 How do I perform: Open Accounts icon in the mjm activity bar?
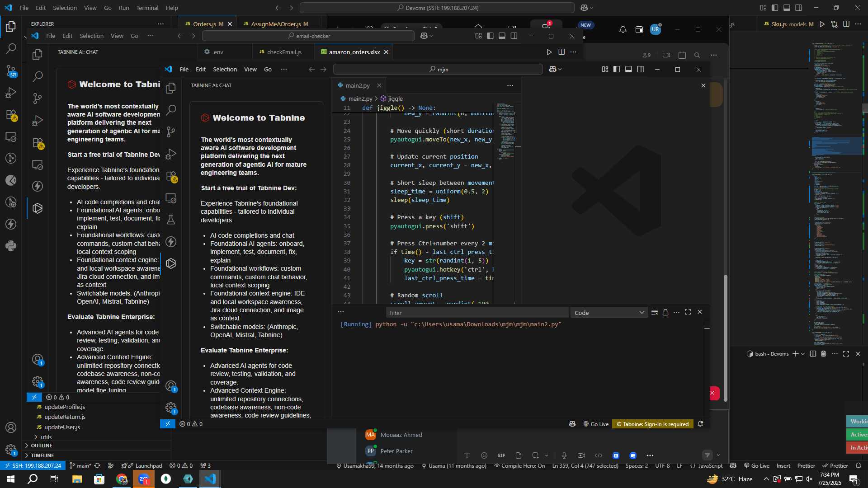click(171, 386)
